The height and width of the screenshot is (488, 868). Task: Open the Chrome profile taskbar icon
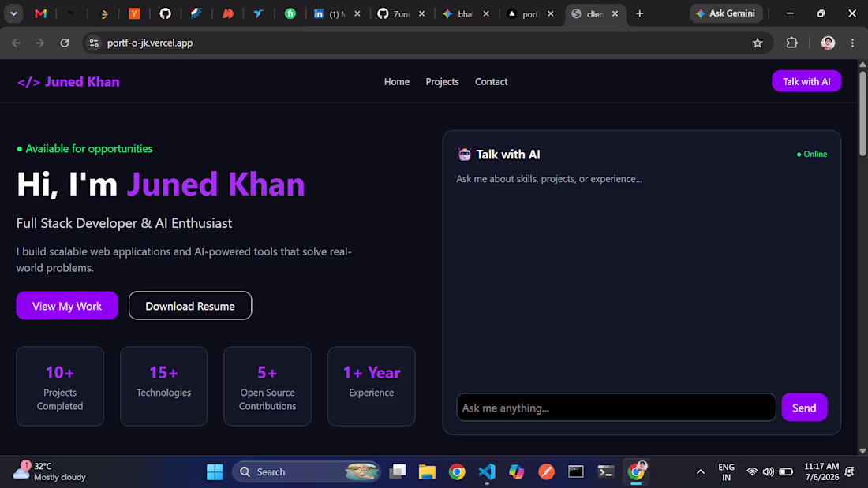click(x=637, y=472)
